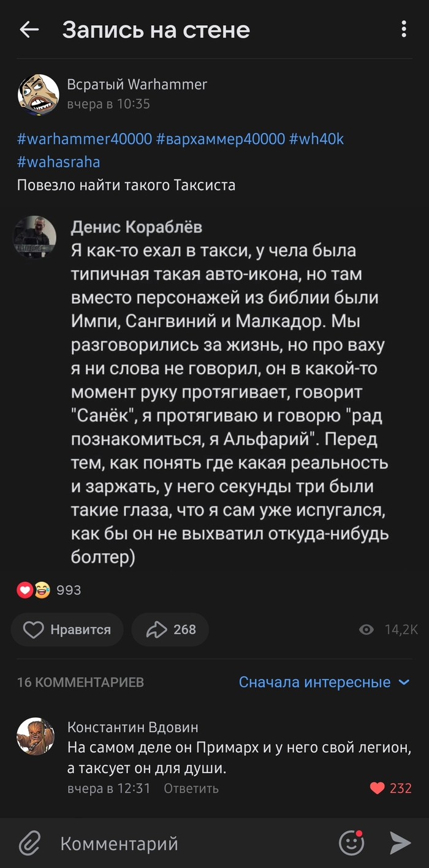The width and height of the screenshot is (429, 868).
Task: Click hashtag #warhammer40000
Action: tap(84, 139)
